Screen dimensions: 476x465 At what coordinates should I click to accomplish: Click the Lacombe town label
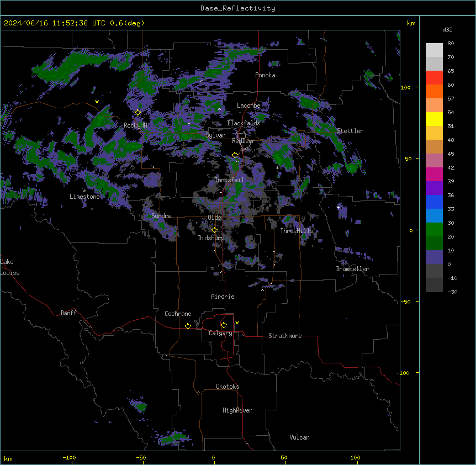[248, 105]
